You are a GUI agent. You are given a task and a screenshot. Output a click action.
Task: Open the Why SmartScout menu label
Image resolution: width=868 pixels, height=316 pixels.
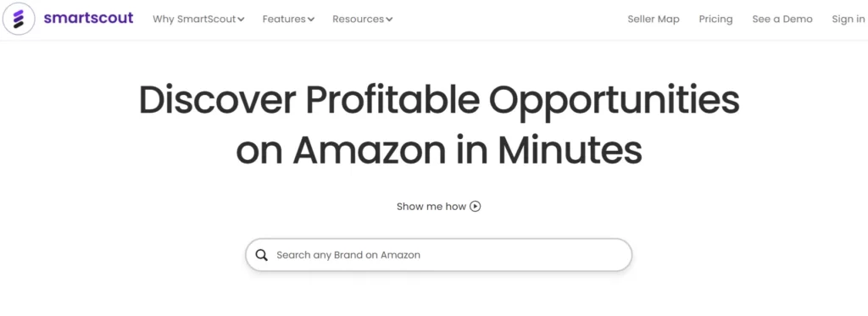pos(195,19)
